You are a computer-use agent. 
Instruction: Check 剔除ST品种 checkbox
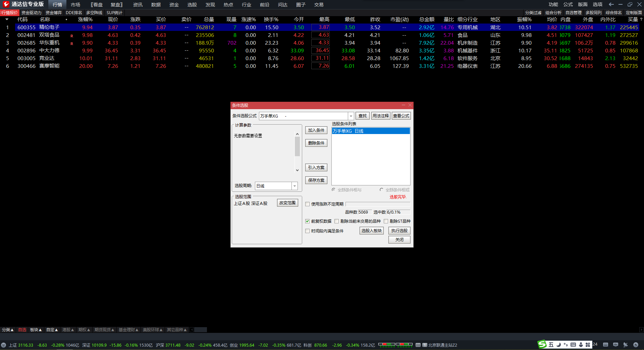pyautogui.click(x=386, y=221)
